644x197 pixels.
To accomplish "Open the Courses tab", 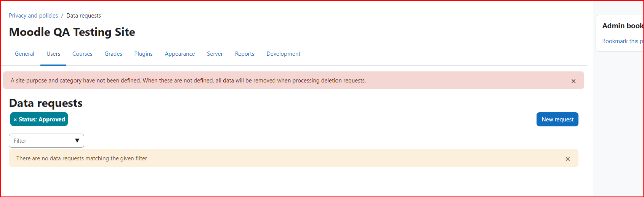I will [x=82, y=54].
